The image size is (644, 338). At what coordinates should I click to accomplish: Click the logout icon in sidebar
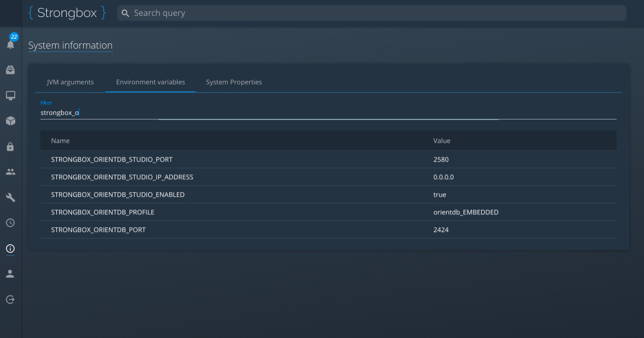11,299
